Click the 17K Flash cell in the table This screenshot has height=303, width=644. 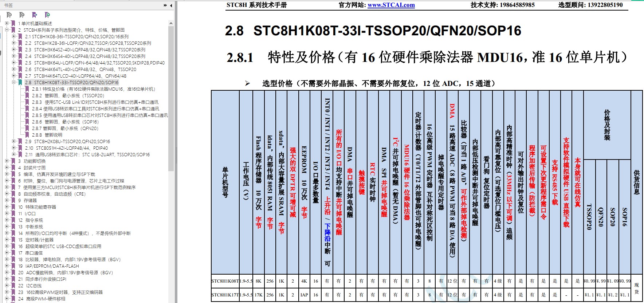pyautogui.click(x=258, y=295)
